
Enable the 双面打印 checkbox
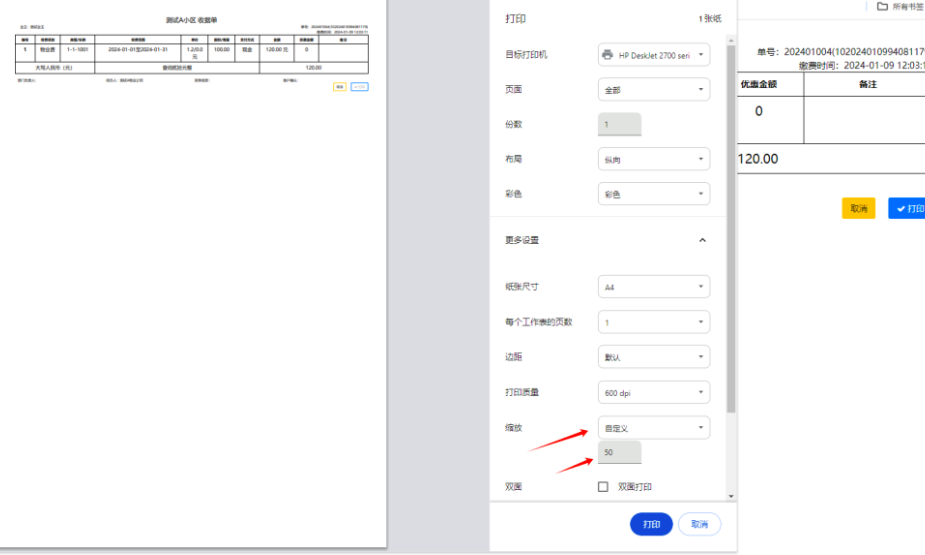[x=603, y=487]
